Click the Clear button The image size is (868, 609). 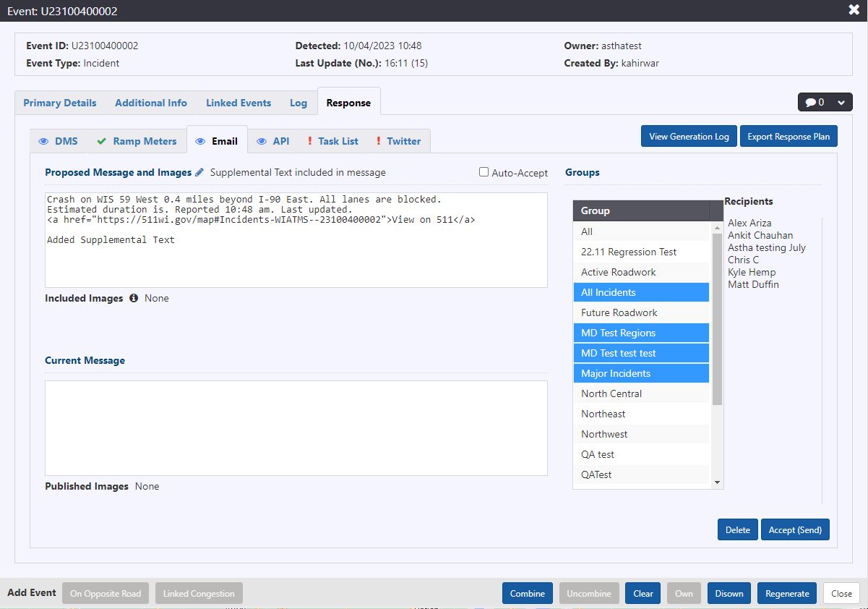(x=643, y=593)
